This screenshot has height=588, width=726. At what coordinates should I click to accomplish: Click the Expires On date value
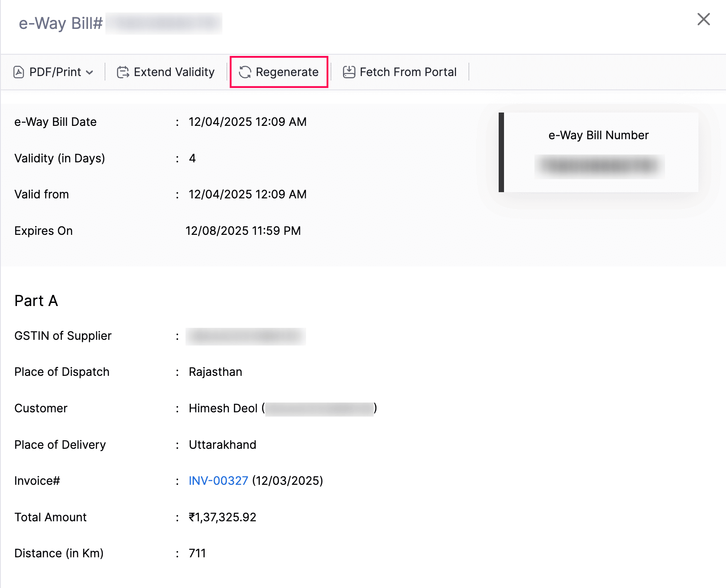(x=243, y=231)
